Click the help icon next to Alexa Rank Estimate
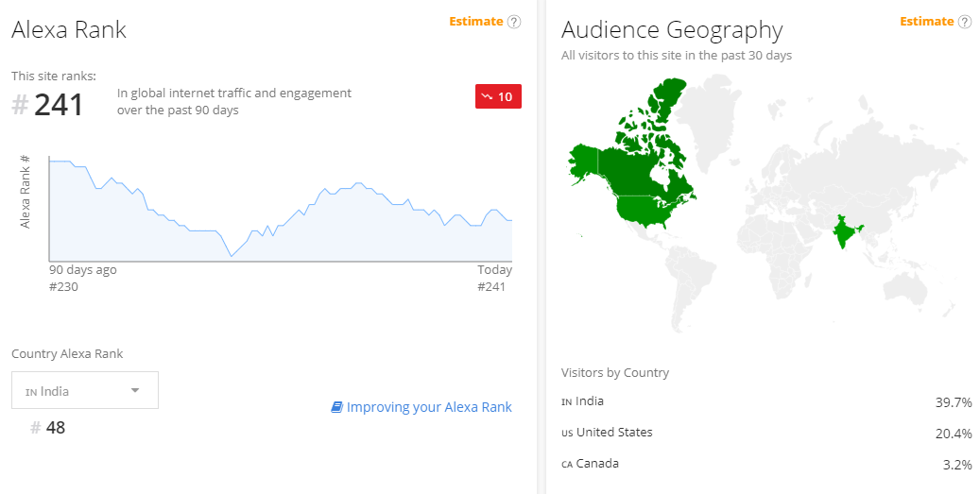Image resolution: width=980 pixels, height=494 pixels. click(x=514, y=22)
